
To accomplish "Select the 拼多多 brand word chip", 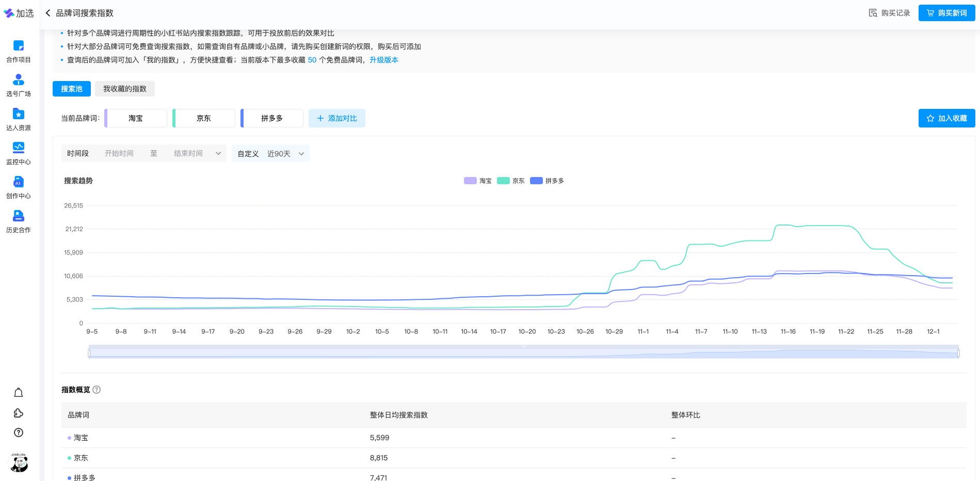I will click(x=272, y=118).
